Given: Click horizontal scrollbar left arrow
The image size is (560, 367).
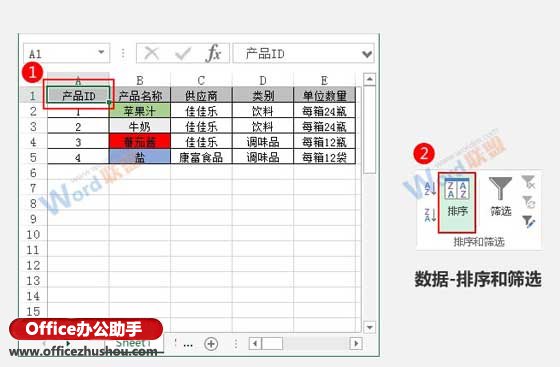Looking at the screenshot, I should coord(255,344).
